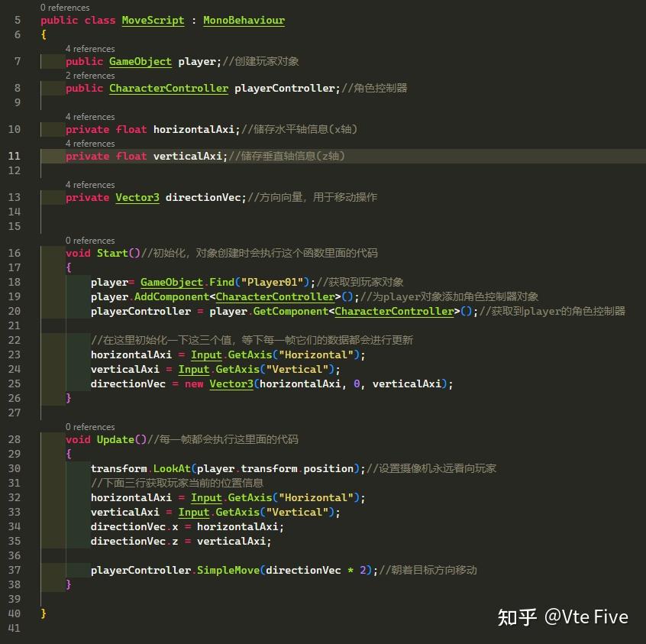This screenshot has height=644, width=646.
Task: Click the underlined Vector3 type on line 13
Action: click(x=137, y=197)
